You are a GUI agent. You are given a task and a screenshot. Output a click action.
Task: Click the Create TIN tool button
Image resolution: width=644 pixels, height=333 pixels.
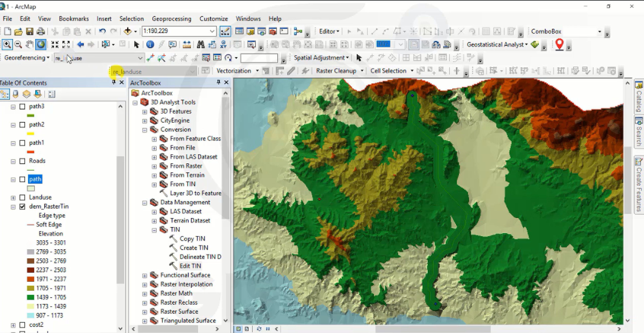tap(193, 248)
